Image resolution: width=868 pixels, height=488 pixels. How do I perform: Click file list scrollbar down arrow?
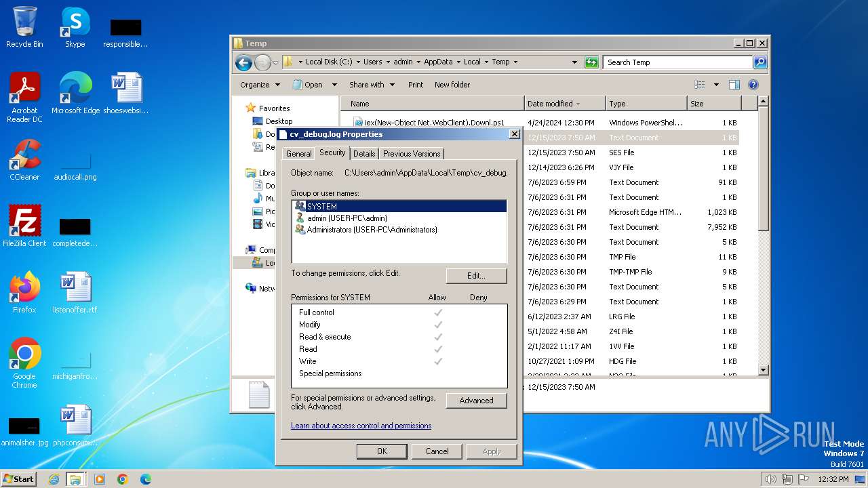pyautogui.click(x=763, y=370)
